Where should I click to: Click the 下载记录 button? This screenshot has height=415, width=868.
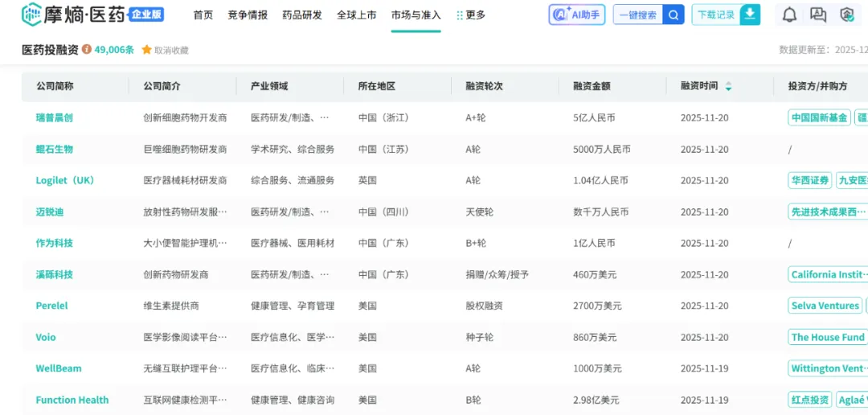716,14
